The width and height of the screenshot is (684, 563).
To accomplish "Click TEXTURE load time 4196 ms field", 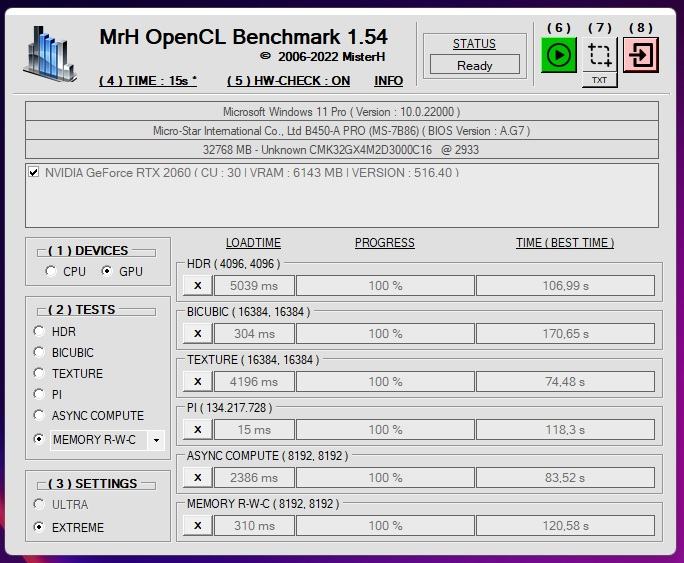I will point(254,382).
